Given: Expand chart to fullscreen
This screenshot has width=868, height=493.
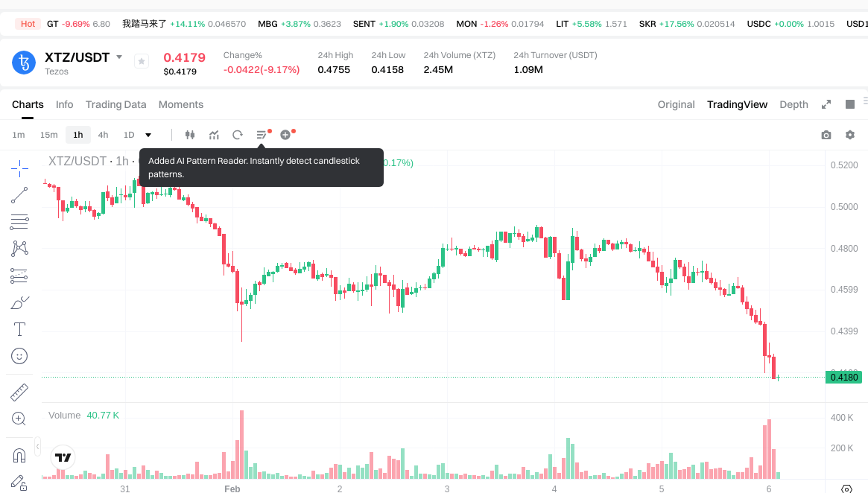Looking at the screenshot, I should click(826, 104).
